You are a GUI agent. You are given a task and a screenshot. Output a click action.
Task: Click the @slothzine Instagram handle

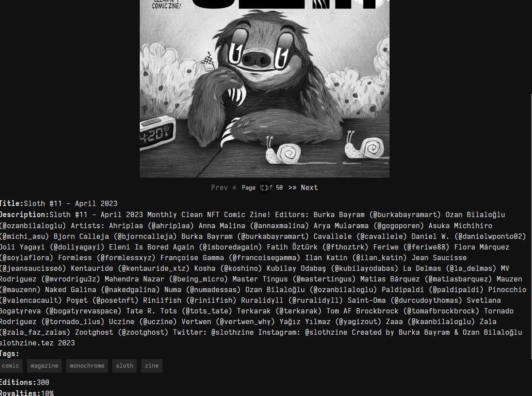coord(325,332)
